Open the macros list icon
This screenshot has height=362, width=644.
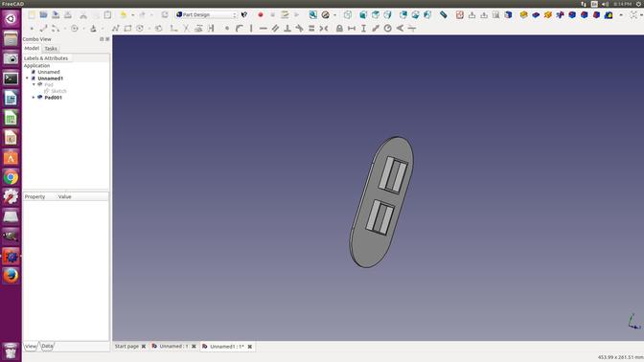pyautogui.click(x=285, y=14)
